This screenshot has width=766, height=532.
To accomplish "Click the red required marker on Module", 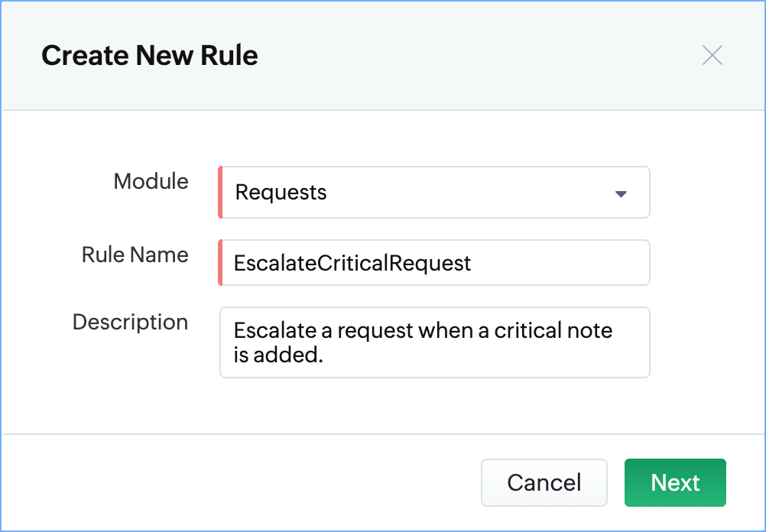I will point(220,193).
